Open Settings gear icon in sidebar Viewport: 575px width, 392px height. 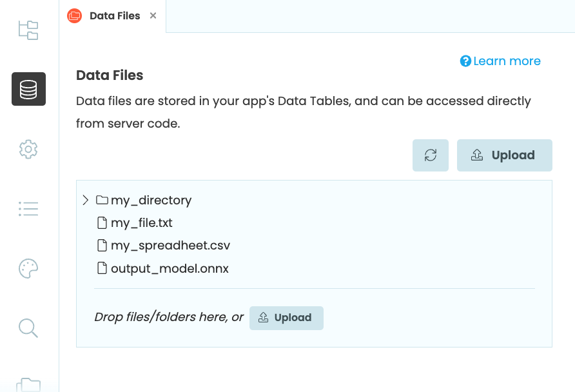point(28,150)
